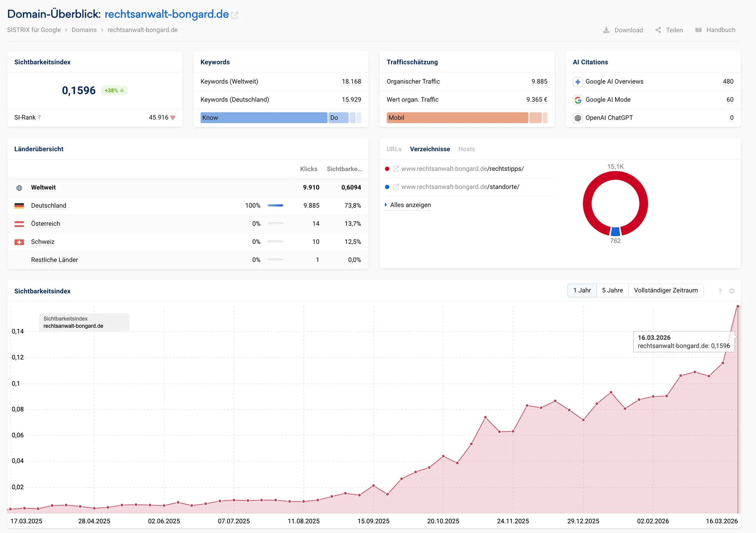Click the Sichtbarkeitsindex value 0,1596
Image resolution: width=756 pixels, height=533 pixels.
[79, 90]
